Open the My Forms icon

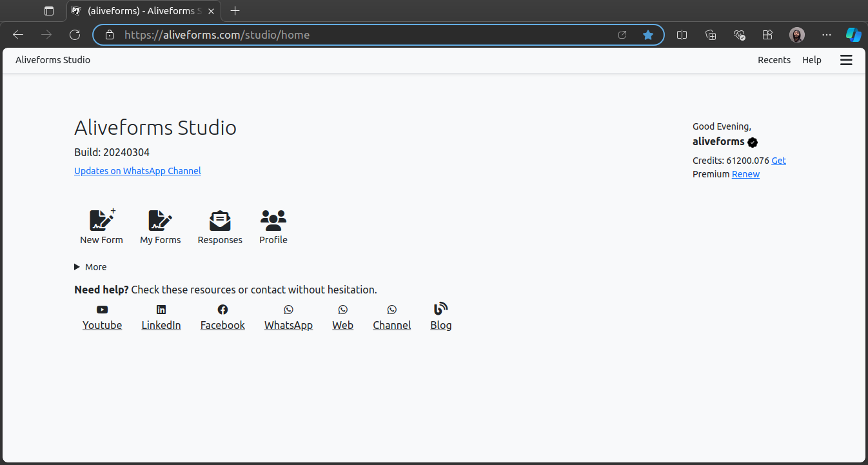tap(160, 221)
